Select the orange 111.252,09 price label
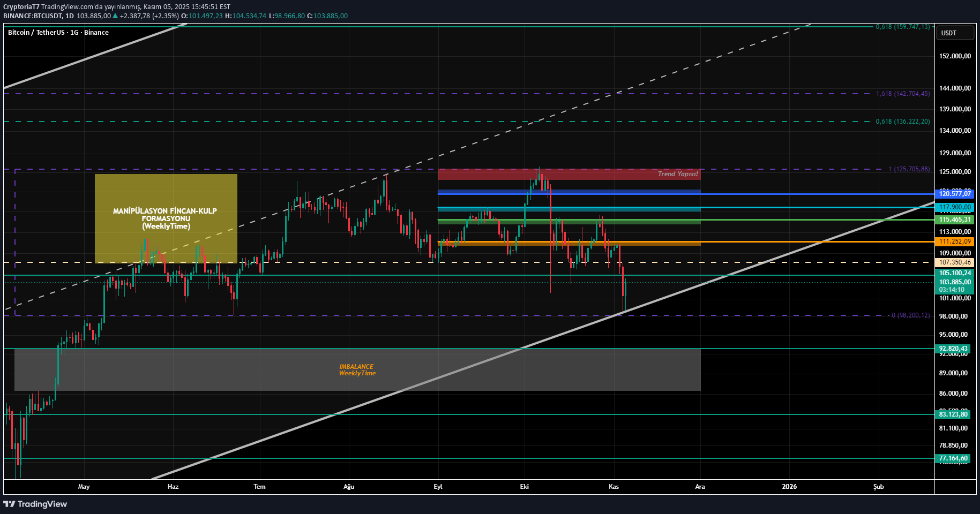 pyautogui.click(x=954, y=241)
